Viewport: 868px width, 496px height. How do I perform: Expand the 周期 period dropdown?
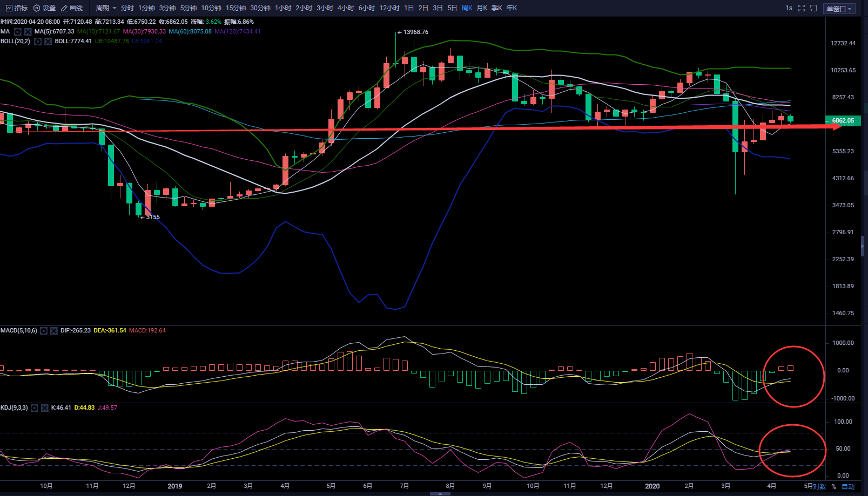click(x=106, y=8)
